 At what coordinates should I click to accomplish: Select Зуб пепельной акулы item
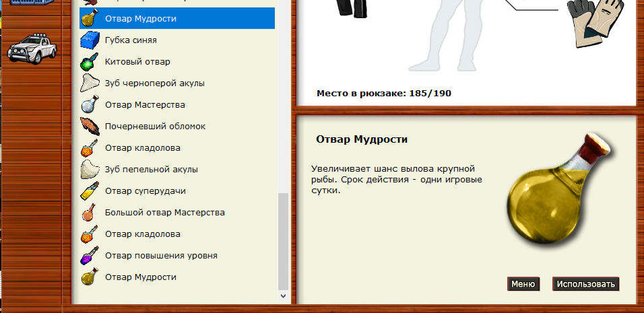pos(177,170)
